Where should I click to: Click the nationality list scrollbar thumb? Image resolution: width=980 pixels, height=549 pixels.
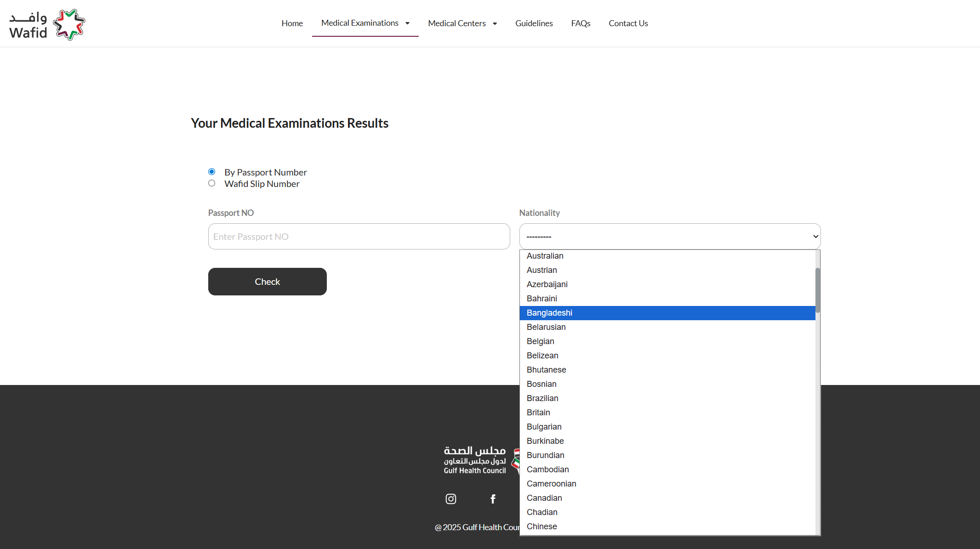[817, 290]
